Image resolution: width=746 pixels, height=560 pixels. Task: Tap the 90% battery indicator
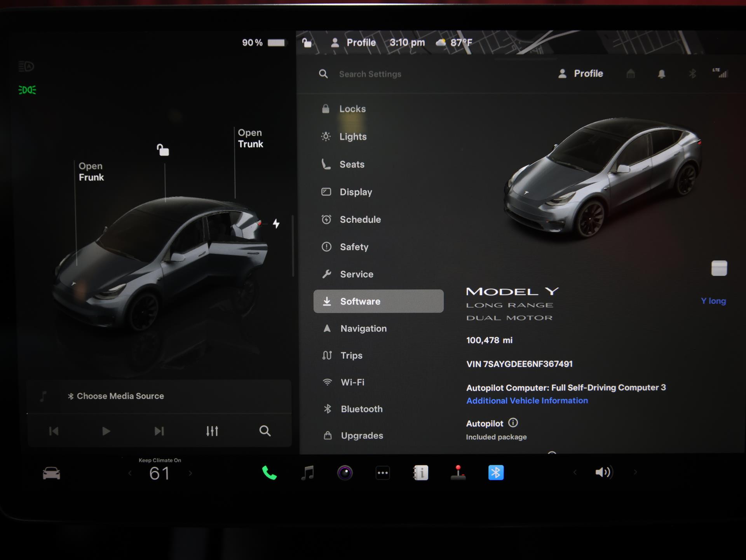tap(263, 43)
